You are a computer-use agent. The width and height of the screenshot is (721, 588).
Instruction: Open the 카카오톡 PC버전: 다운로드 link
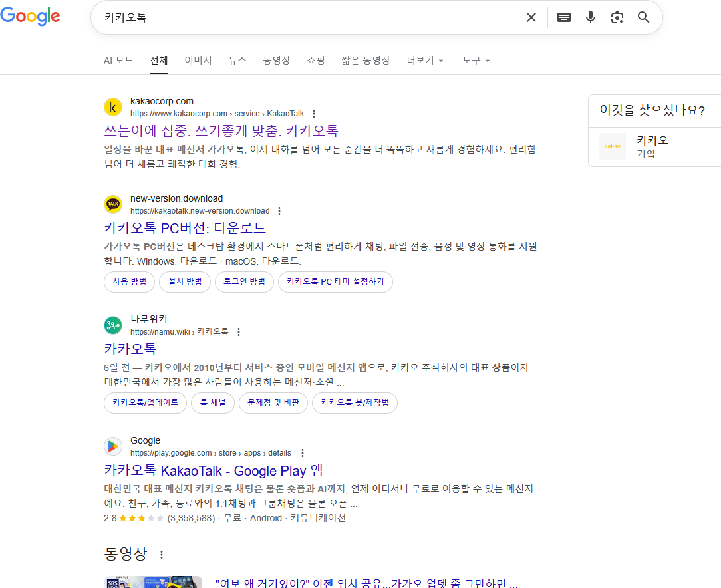pyautogui.click(x=185, y=228)
